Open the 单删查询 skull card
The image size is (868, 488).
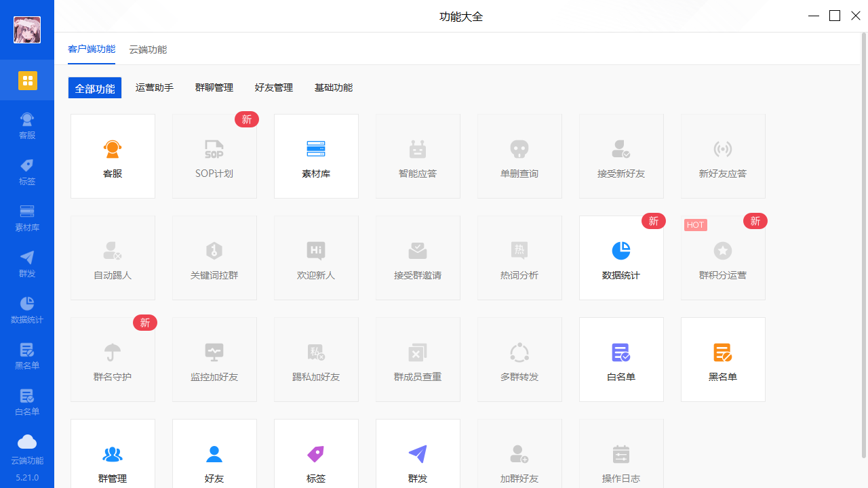tap(519, 156)
